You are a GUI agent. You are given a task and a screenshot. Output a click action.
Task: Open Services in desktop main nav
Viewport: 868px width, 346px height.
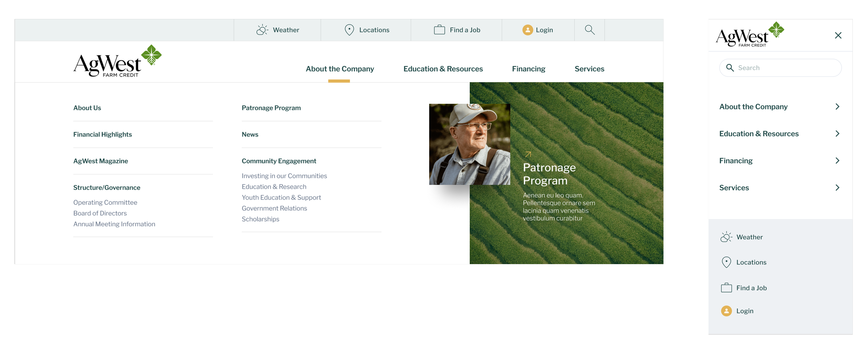pyautogui.click(x=589, y=69)
